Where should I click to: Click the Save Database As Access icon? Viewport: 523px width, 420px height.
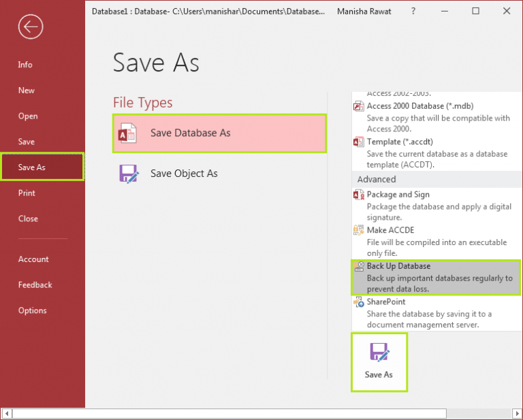[x=127, y=133]
